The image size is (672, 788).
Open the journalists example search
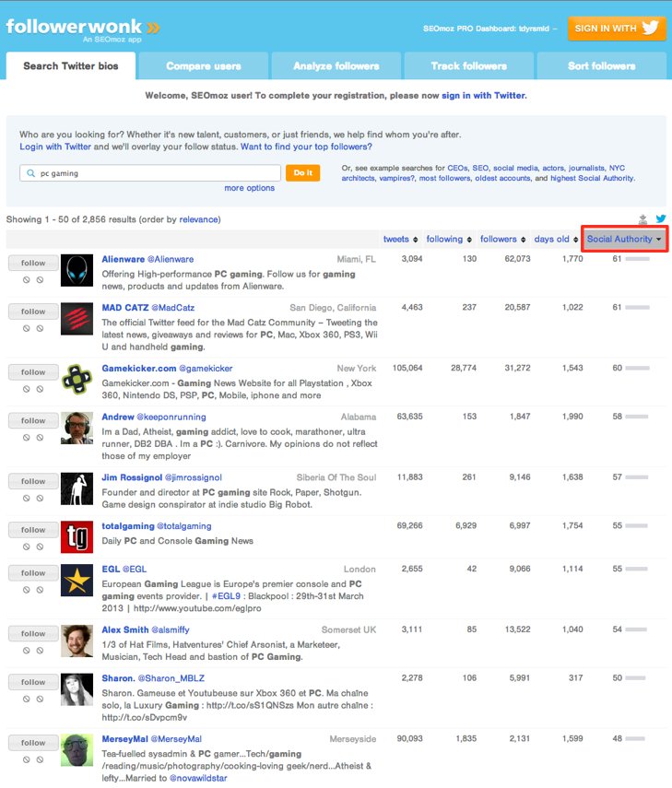[586, 168]
